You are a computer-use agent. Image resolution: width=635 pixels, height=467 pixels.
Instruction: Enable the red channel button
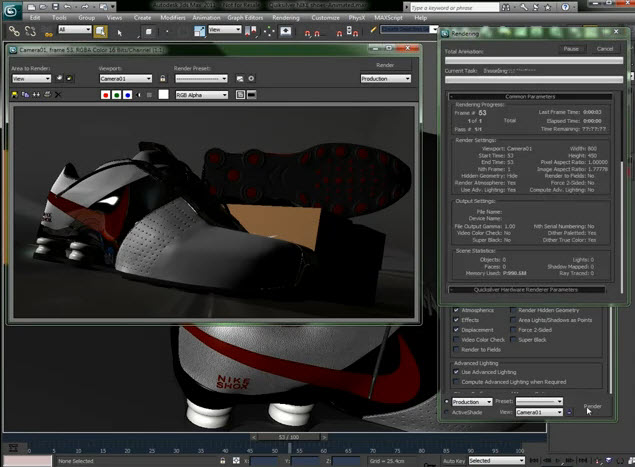pos(105,95)
